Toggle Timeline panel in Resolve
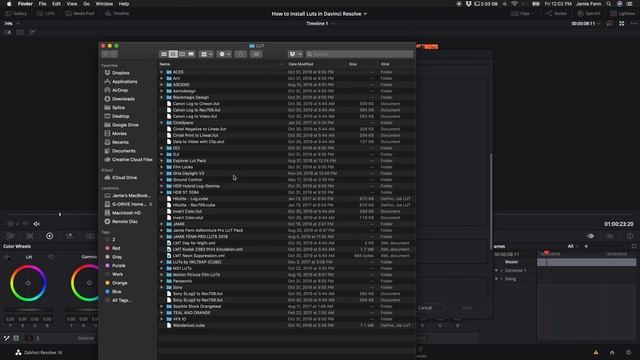Image resolution: width=640 pixels, height=360 pixels. pyautogui.click(x=117, y=13)
